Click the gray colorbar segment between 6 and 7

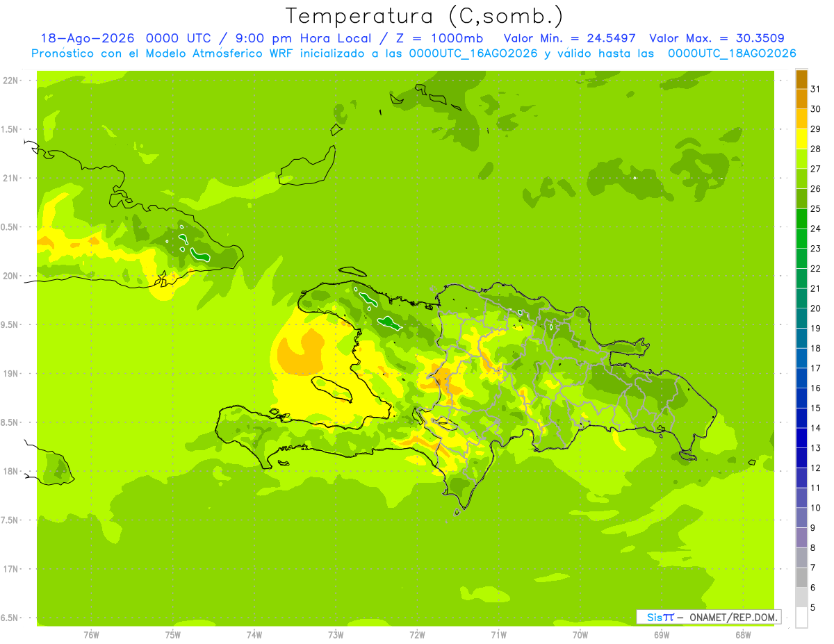(x=801, y=577)
